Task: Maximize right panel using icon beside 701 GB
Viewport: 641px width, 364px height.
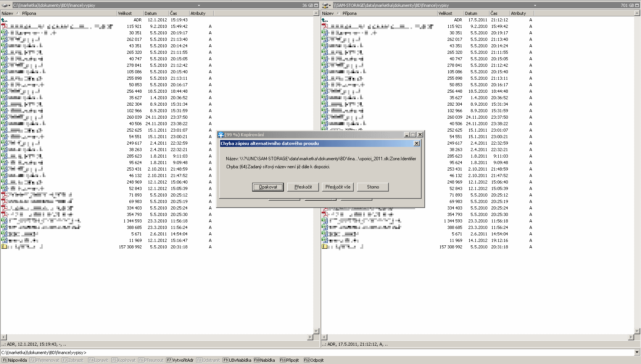Action: (x=636, y=5)
